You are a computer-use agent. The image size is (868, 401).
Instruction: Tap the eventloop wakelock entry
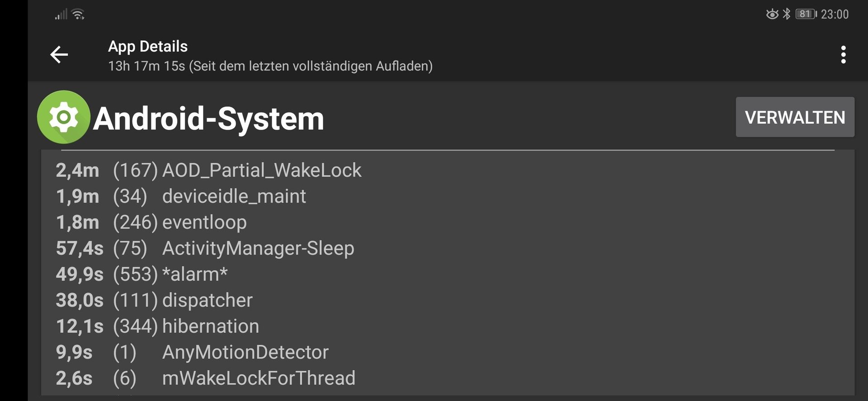point(448,222)
